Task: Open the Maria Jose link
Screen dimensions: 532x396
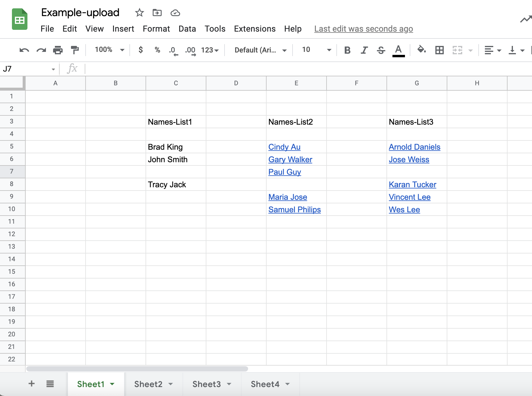Action: coord(287,197)
